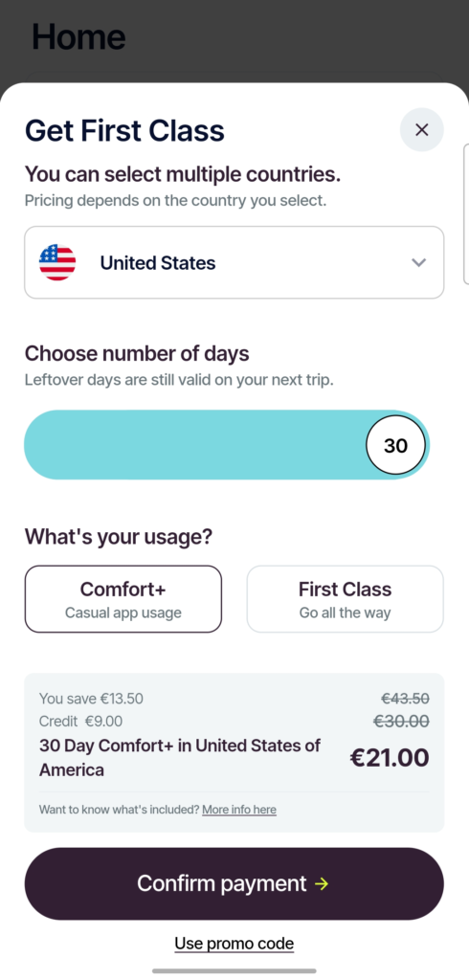Open the More info here link
469x980 pixels.
point(239,810)
